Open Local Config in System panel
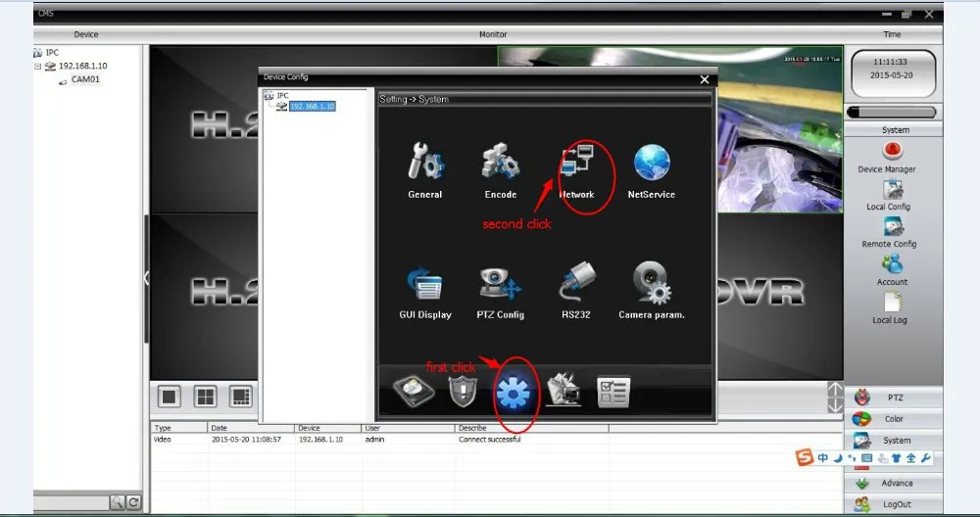Image resolution: width=980 pixels, height=517 pixels. click(892, 190)
